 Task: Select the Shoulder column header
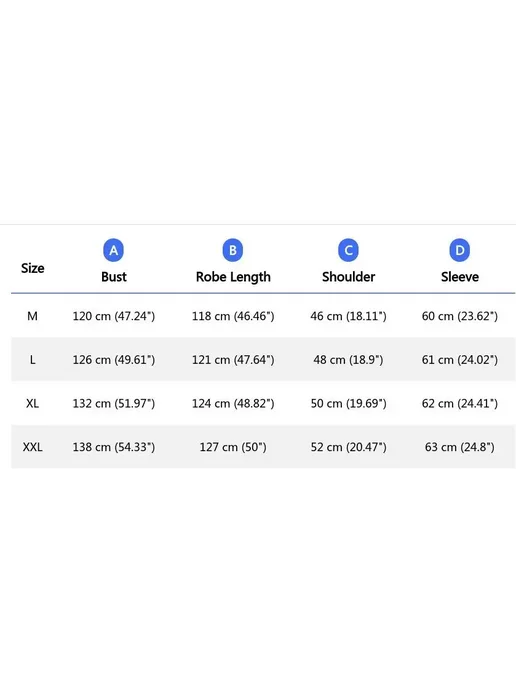click(x=348, y=277)
